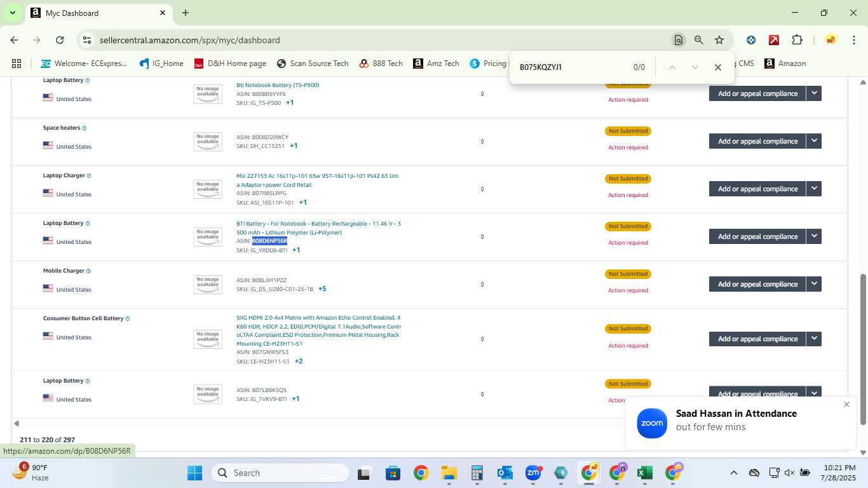Click the Adobe Acrobat extension icon
Viewport: 868px width, 488px height.
pyautogui.click(x=774, y=40)
